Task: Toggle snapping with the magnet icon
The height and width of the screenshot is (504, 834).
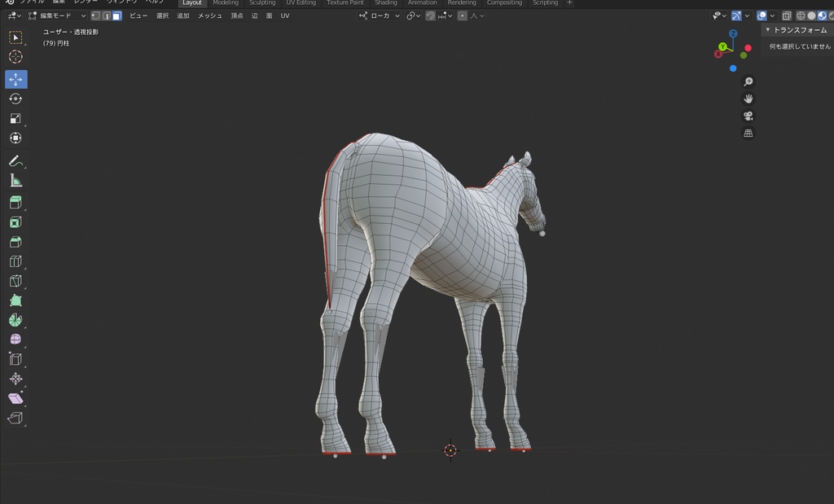Action: [429, 15]
